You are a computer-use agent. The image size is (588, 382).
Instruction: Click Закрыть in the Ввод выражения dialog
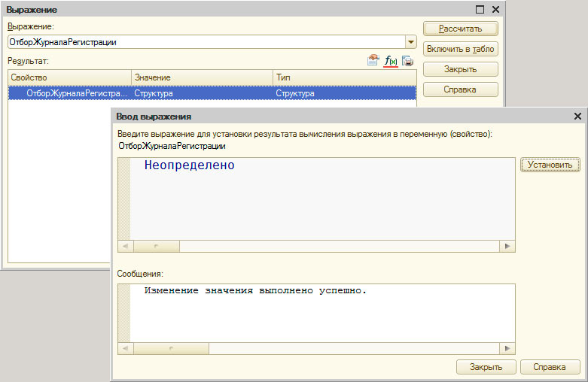tap(486, 367)
